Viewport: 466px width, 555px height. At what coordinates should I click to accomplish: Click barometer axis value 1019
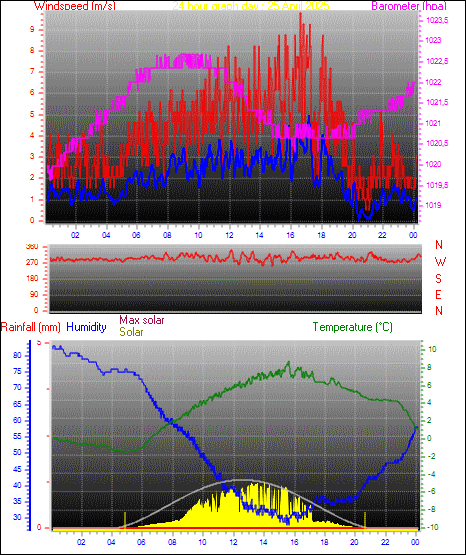[433, 205]
